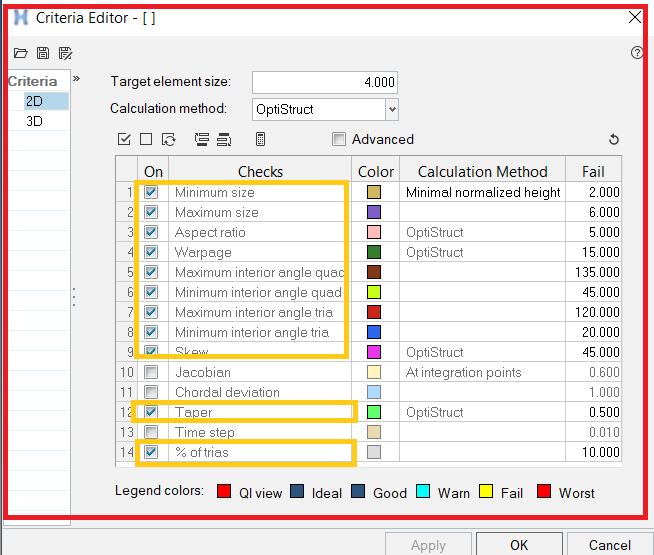The image size is (654, 555).
Task: Click the Maximum size fail value 6.000
Action: [594, 212]
